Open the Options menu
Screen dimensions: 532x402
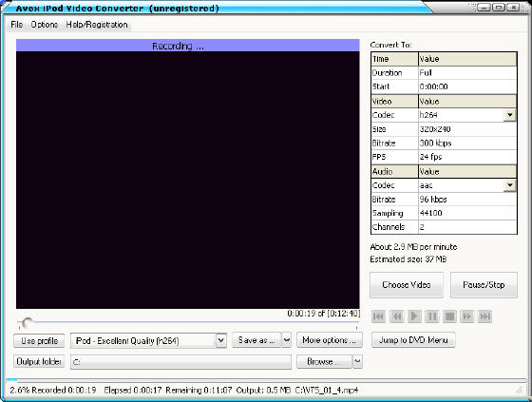(x=44, y=25)
